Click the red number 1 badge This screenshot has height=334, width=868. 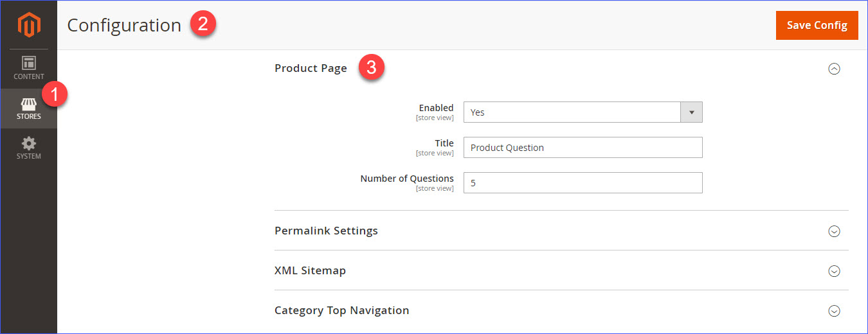pos(55,95)
